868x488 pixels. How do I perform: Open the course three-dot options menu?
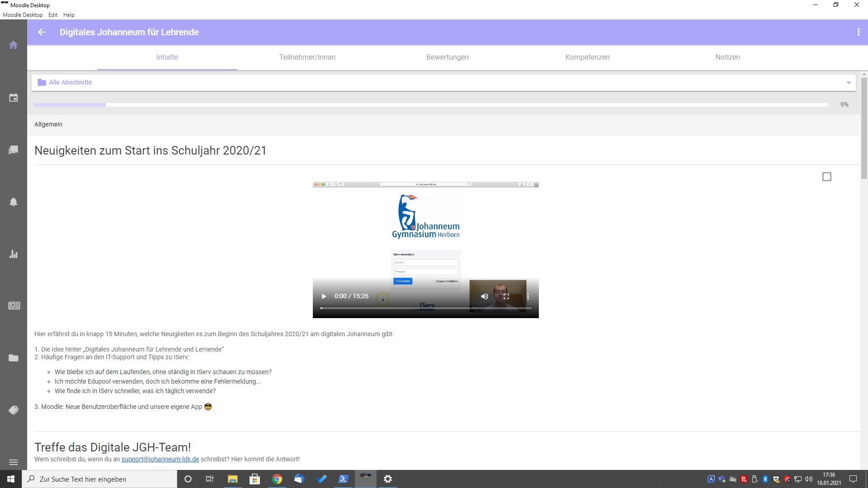pyautogui.click(x=858, y=32)
